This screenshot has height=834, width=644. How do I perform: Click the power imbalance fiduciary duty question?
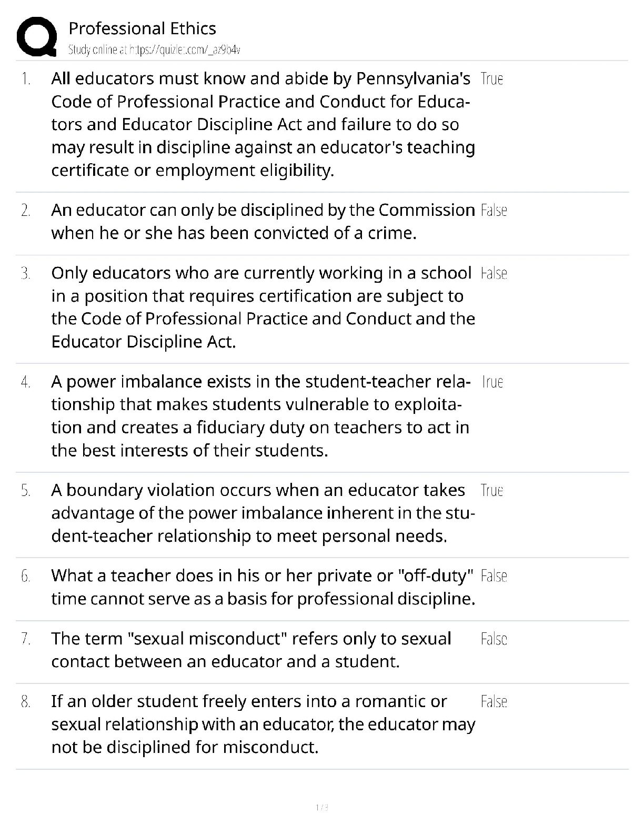260,416
